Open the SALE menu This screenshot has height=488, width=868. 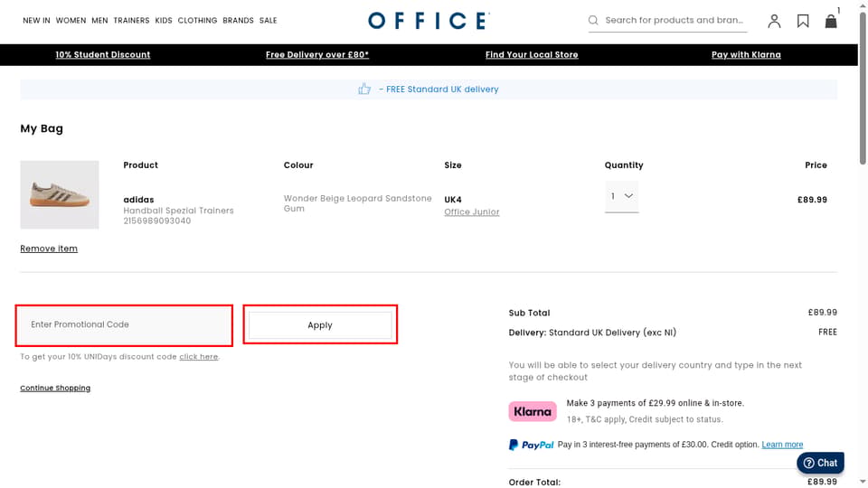pos(268,21)
